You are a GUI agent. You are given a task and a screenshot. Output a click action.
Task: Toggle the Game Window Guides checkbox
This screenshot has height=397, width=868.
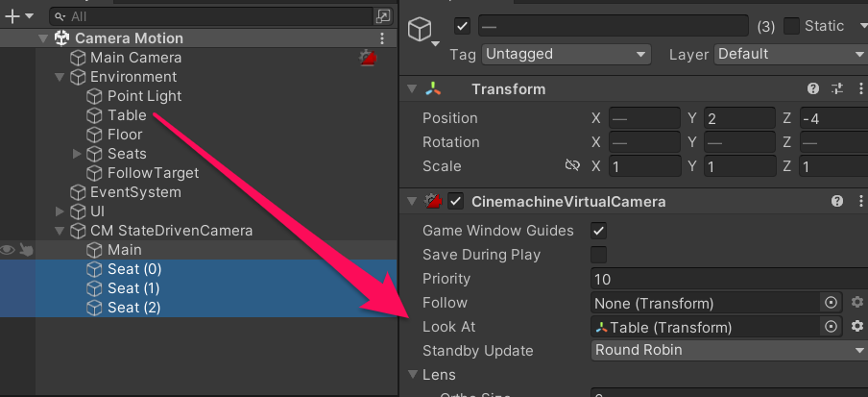599,231
